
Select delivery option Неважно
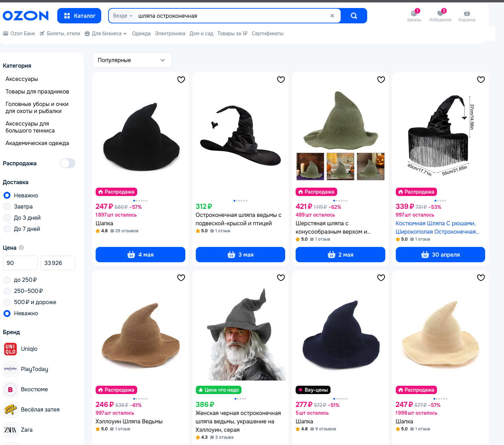pyautogui.click(x=7, y=195)
